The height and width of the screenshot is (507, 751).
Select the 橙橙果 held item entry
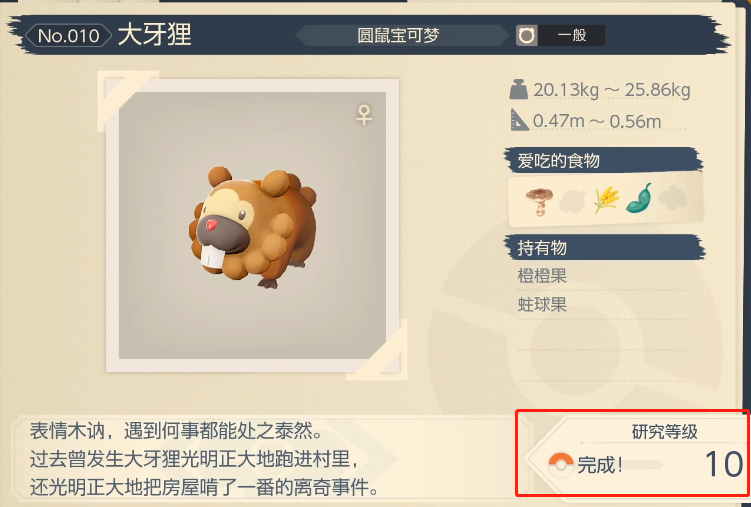pos(542,276)
